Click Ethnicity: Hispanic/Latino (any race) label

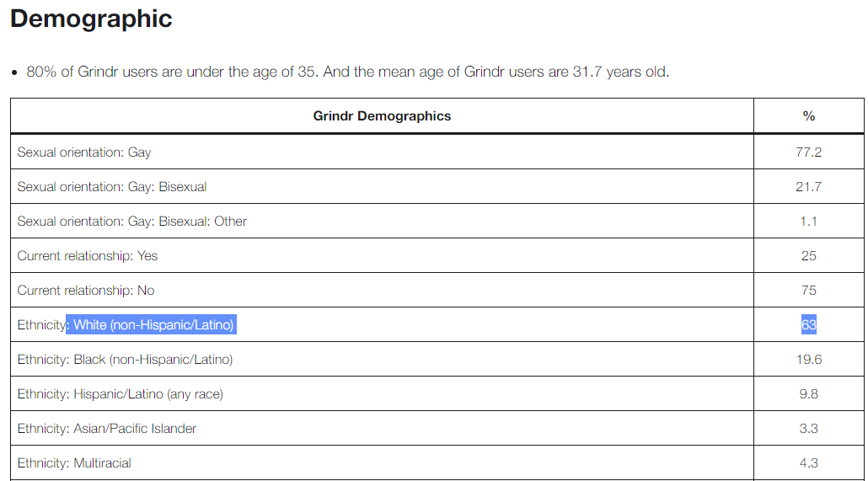(121, 394)
